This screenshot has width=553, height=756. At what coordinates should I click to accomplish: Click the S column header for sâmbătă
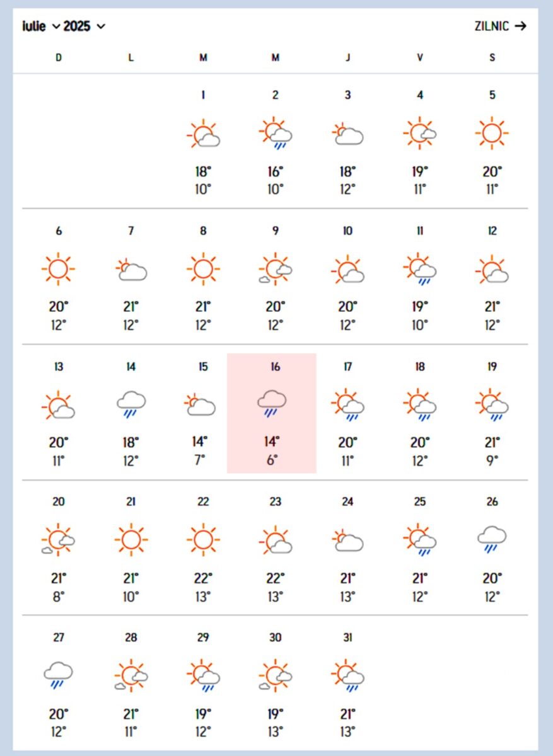492,57
